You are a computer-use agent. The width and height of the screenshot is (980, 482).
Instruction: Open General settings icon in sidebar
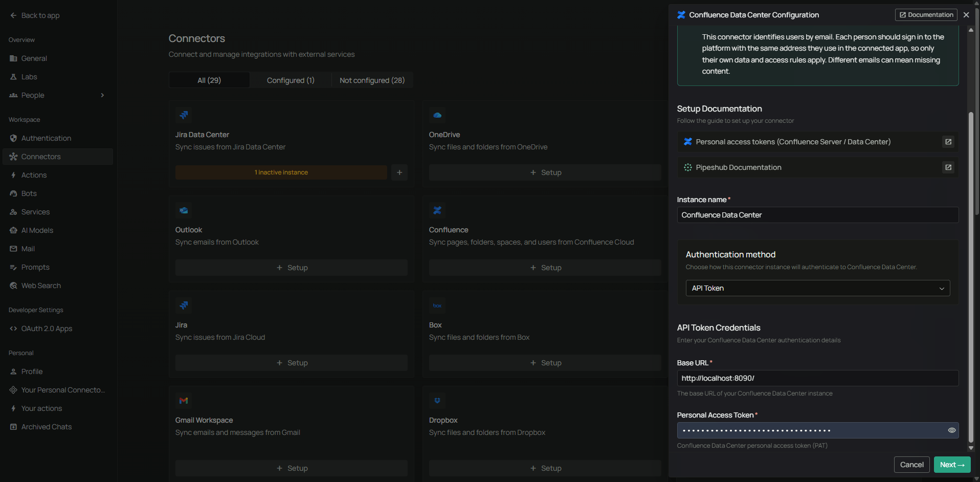(x=13, y=58)
